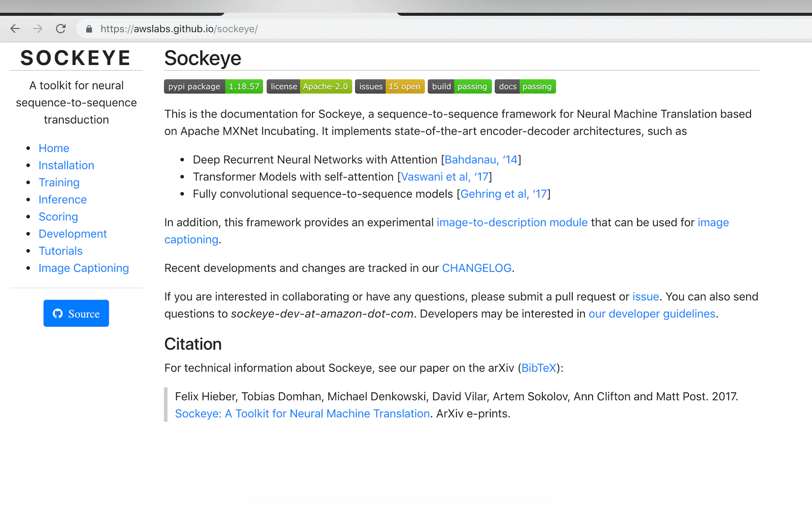This screenshot has width=812, height=508.
Task: Click the issues 15 open badge
Action: point(389,86)
